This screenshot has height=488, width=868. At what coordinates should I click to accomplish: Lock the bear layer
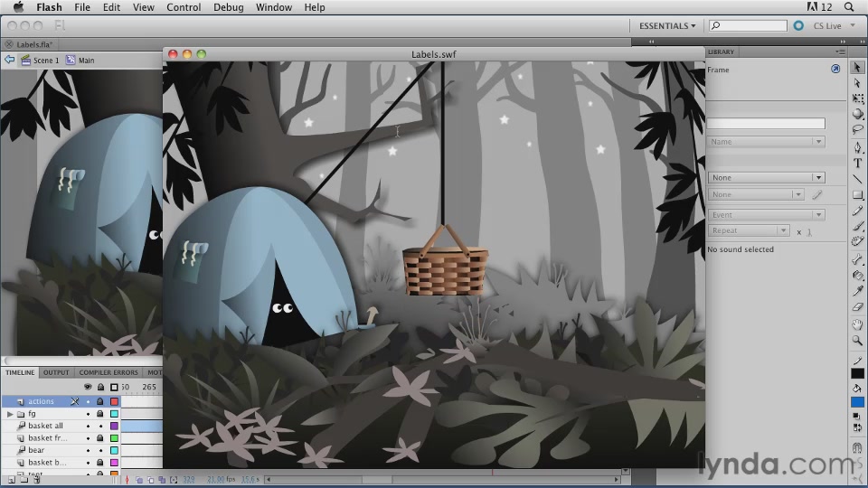pyautogui.click(x=100, y=450)
